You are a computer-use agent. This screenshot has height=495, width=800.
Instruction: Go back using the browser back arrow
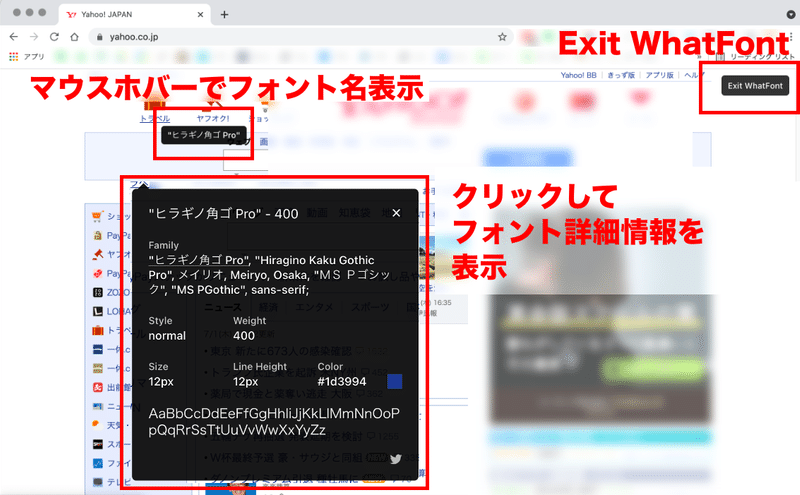[x=14, y=37]
